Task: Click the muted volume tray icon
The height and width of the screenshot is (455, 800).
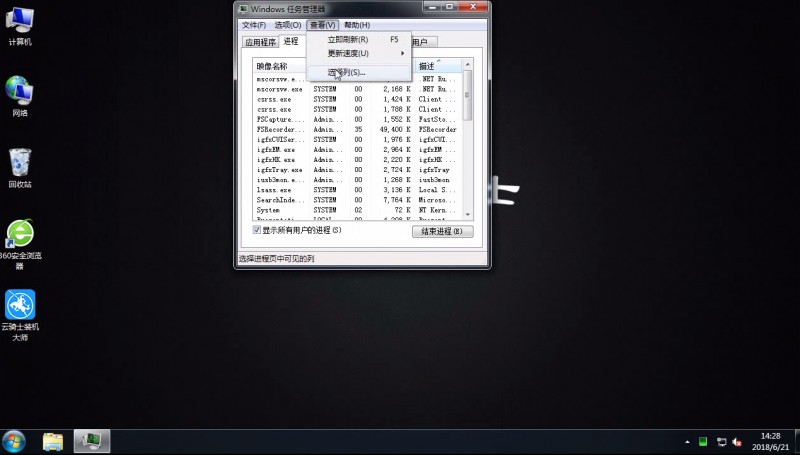Action: point(737,442)
